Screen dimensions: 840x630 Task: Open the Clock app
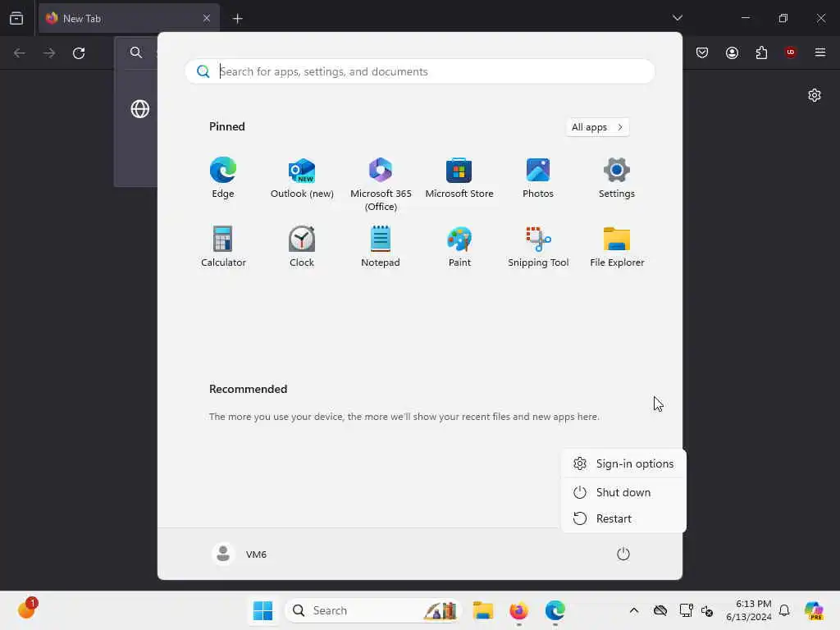pos(302,246)
